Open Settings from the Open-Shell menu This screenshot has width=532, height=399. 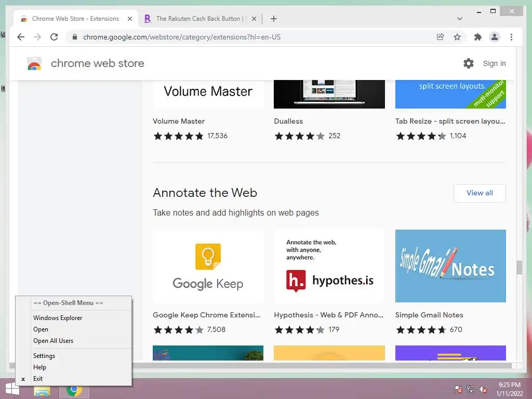(x=74, y=356)
